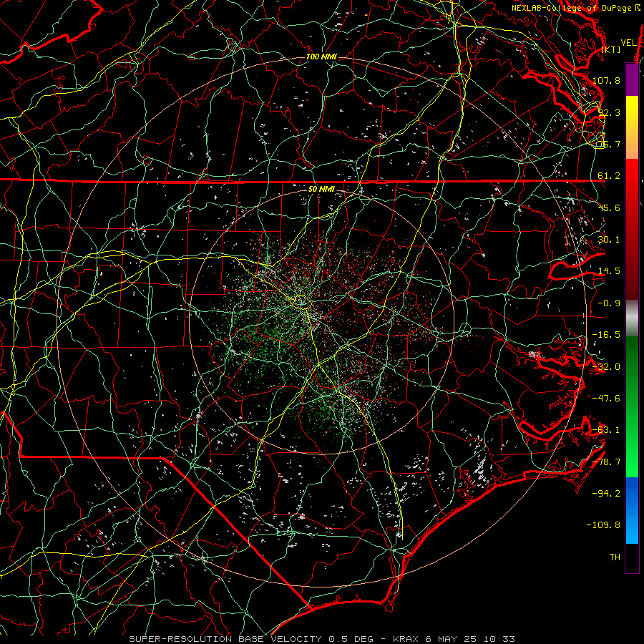This screenshot has width=644, height=644.
Task: Click the 10:33 timestamp in the caption
Action: 499,639
